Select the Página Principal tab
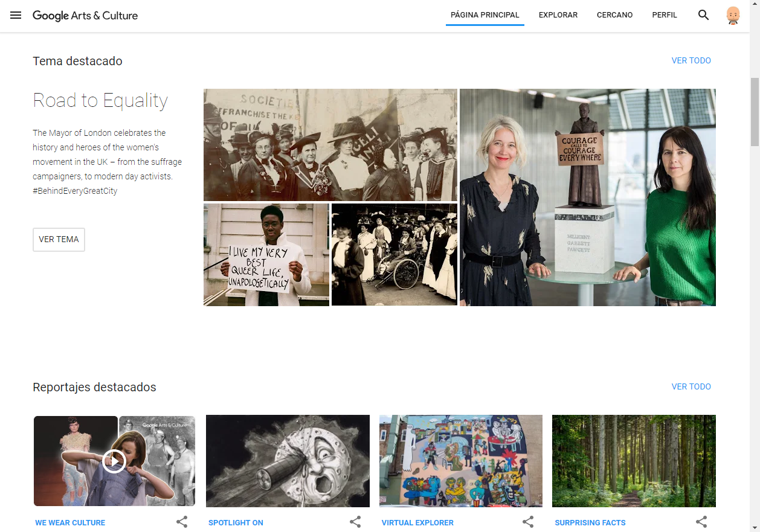The image size is (760, 532). 485,15
